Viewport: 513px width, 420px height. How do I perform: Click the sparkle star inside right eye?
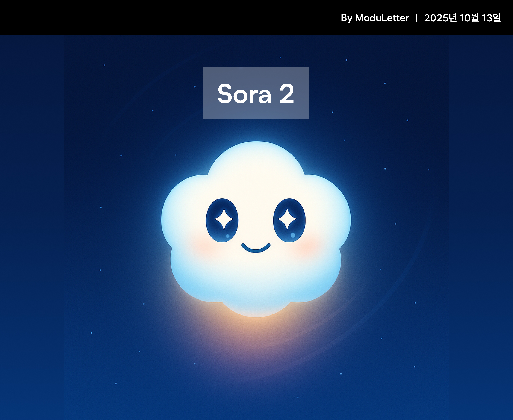tap(287, 219)
